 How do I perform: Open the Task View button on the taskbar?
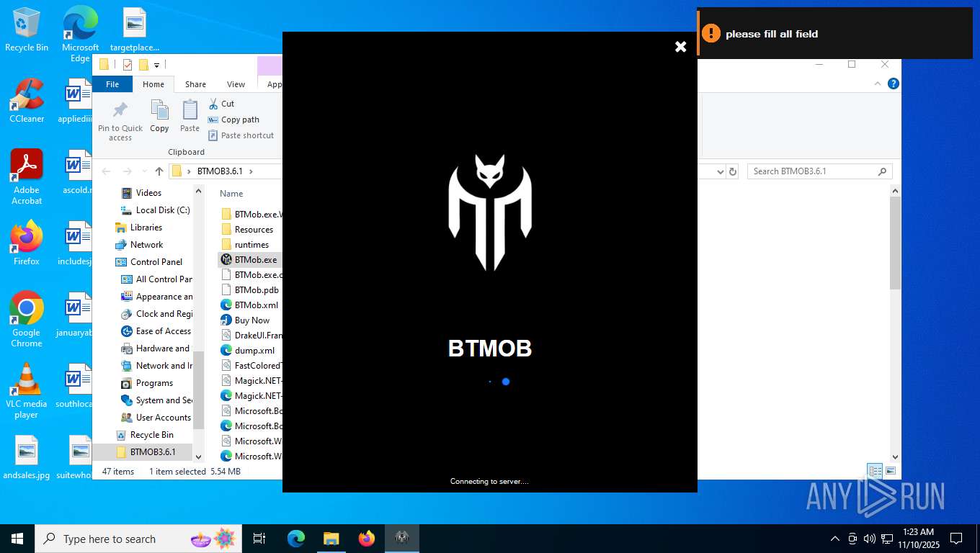[x=259, y=539]
